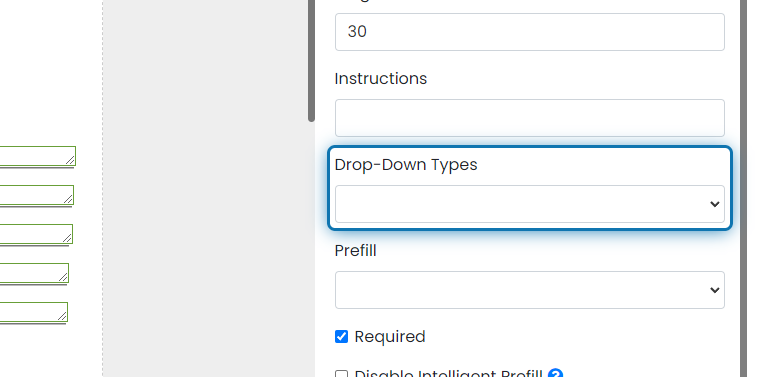Viewport: 768px width, 377px height.
Task: Click the dark scrollbar thumb beside properties panel
Action: 311,61
